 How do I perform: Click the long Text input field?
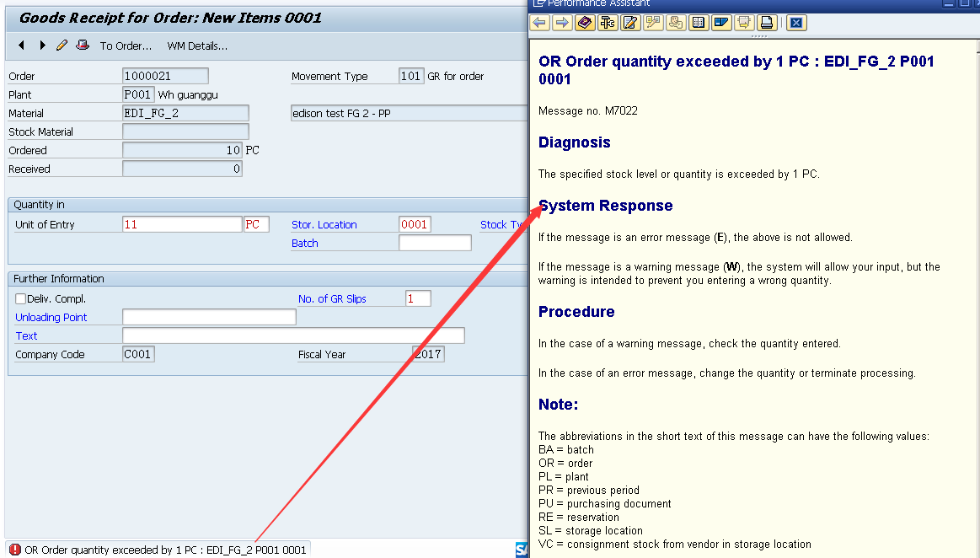click(294, 335)
